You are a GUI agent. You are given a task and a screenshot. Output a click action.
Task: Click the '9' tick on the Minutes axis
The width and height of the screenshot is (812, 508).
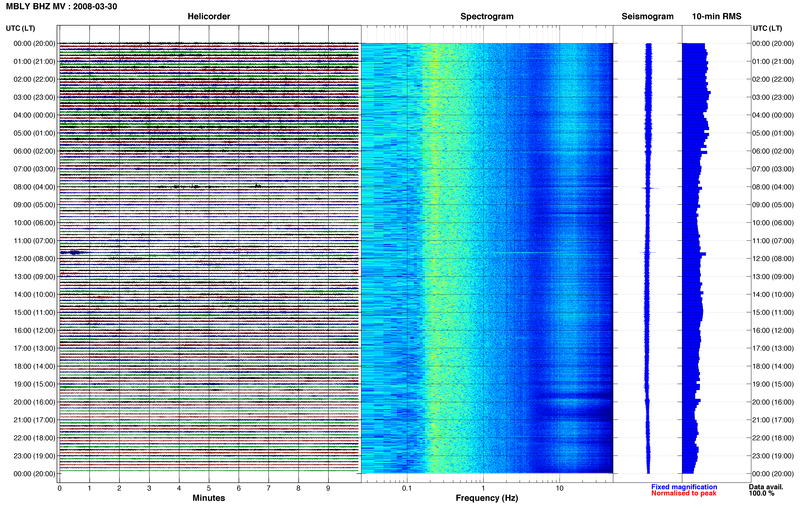[328, 488]
